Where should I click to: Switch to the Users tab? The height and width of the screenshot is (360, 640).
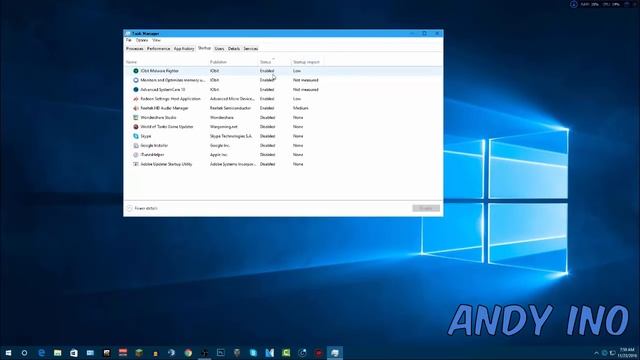[x=219, y=49]
